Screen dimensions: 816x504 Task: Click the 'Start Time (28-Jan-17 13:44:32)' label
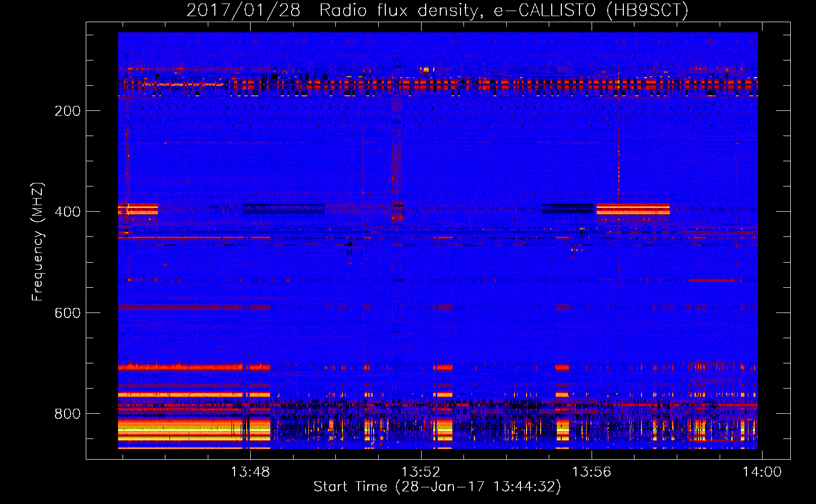coord(437,487)
